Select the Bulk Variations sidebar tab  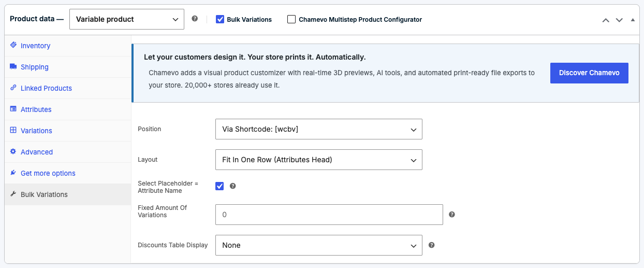tap(68, 194)
